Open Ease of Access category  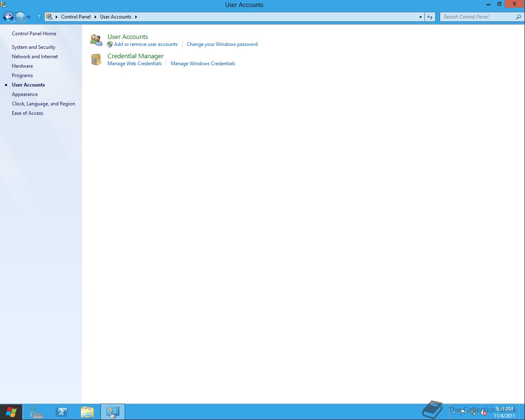coord(27,113)
